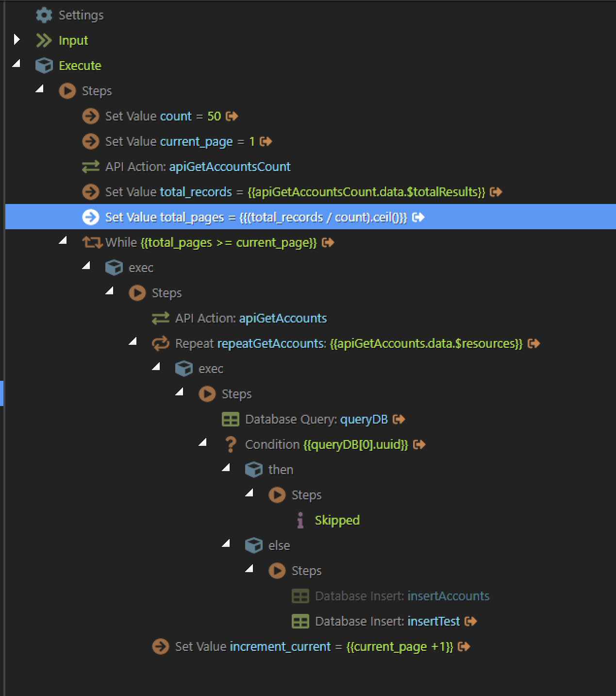Click output arrow icon next to insertTest
616x696 pixels.
[470, 621]
